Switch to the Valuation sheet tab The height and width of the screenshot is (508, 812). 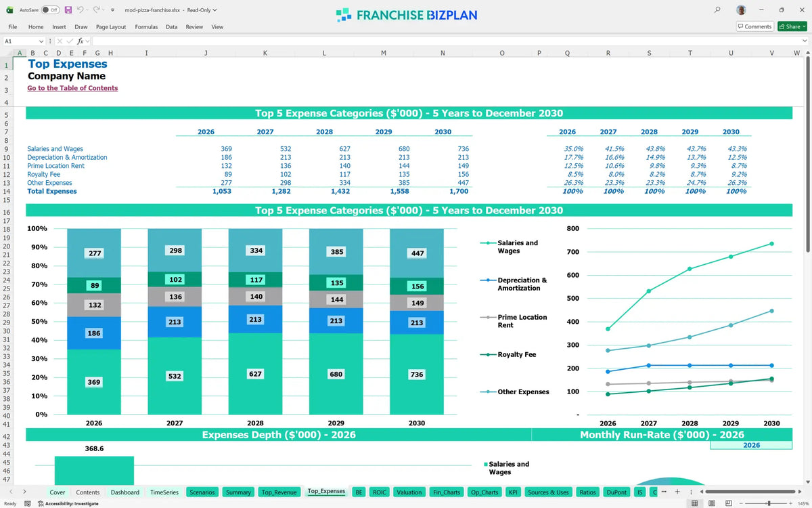pos(409,492)
